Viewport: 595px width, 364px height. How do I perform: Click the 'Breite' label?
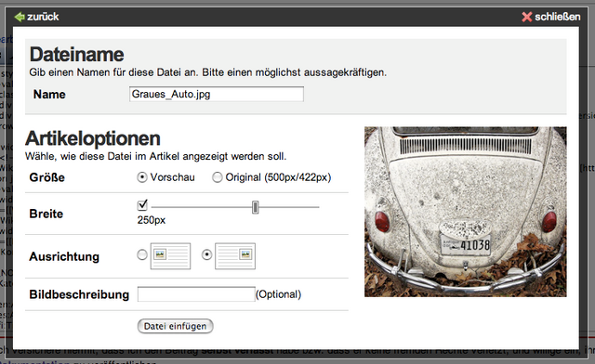[46, 214]
